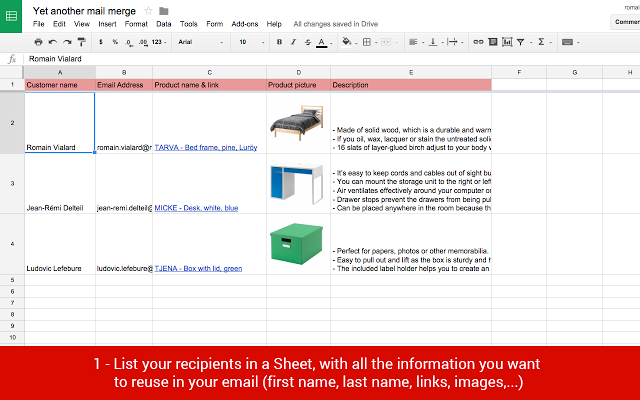The width and height of the screenshot is (640, 400).
Task: Open the Functions sigma menu
Action: (x=541, y=42)
